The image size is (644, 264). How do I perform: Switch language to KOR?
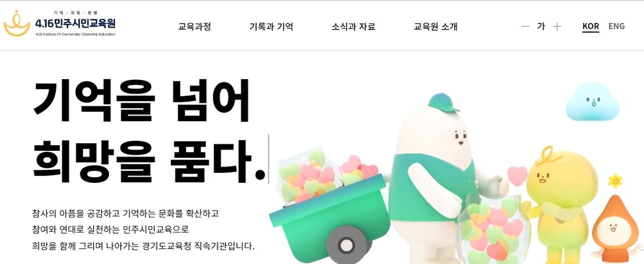click(591, 26)
